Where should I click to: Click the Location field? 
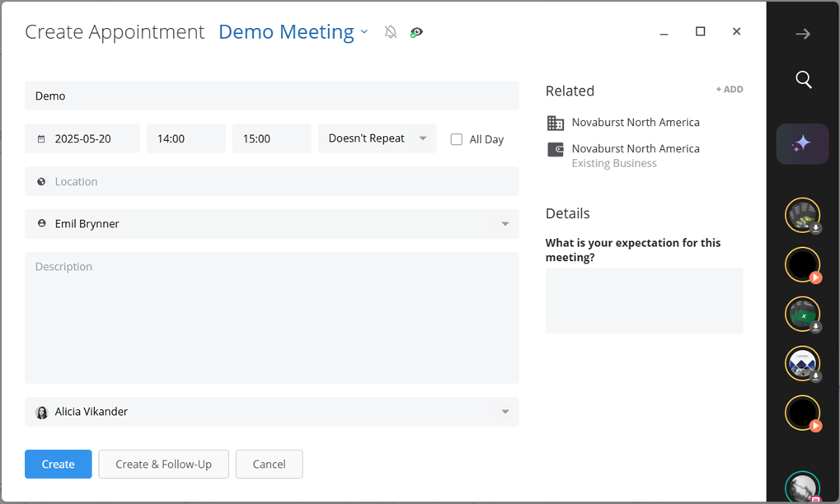click(x=271, y=181)
